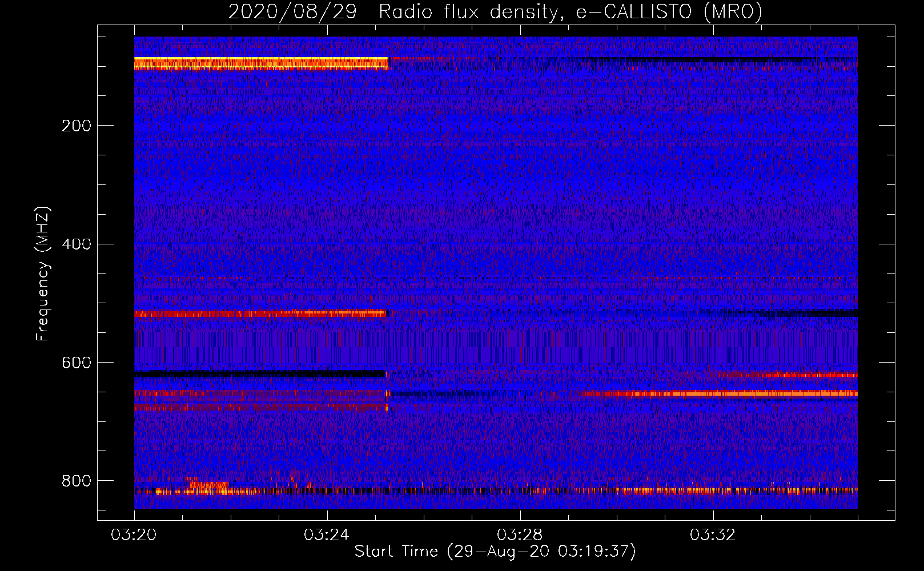The height and width of the screenshot is (571, 924).
Task: Click the 03:24 time tick label
Action: click(327, 535)
